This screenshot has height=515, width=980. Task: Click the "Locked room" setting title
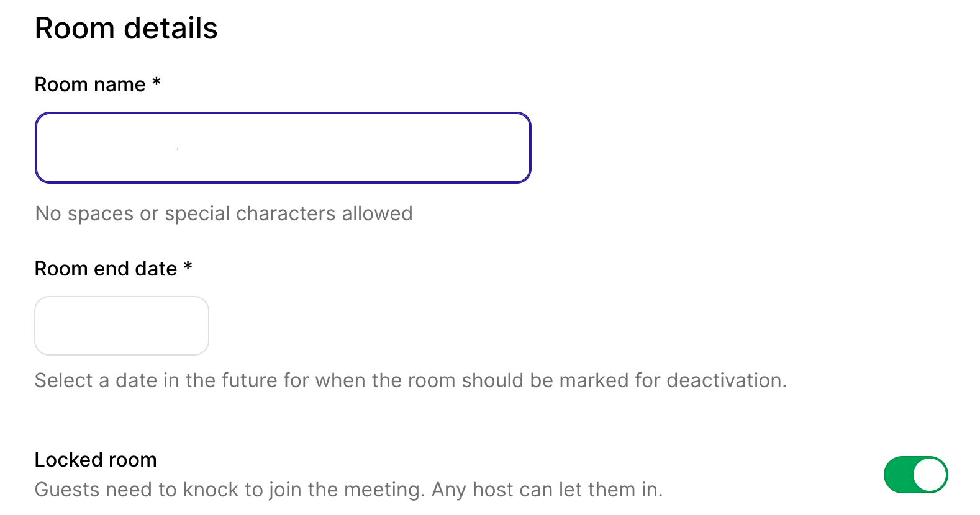96,460
